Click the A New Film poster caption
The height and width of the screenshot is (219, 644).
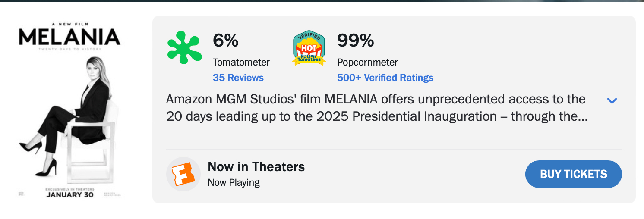click(x=70, y=24)
